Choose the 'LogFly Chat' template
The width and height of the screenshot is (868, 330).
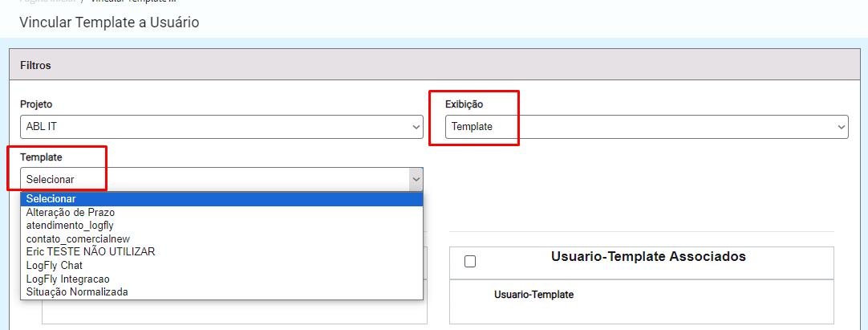pos(221,265)
